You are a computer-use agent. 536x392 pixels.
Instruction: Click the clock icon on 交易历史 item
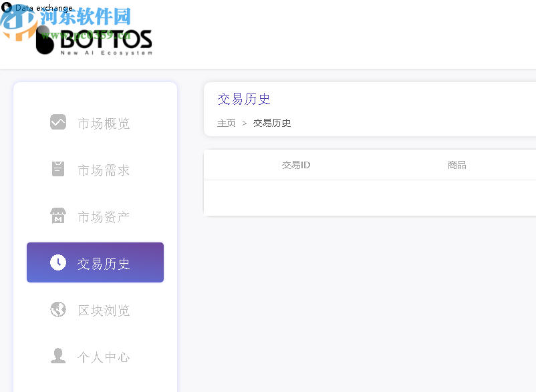point(57,262)
